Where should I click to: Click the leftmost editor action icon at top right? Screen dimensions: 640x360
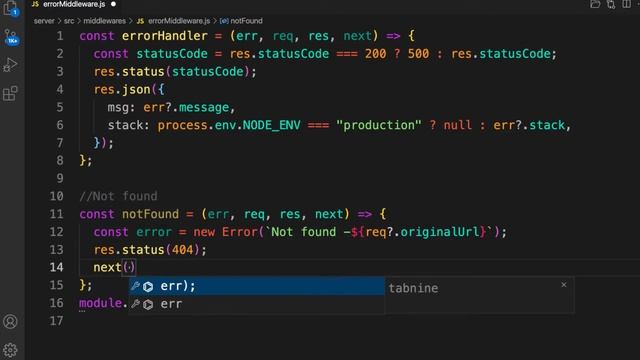click(595, 4)
